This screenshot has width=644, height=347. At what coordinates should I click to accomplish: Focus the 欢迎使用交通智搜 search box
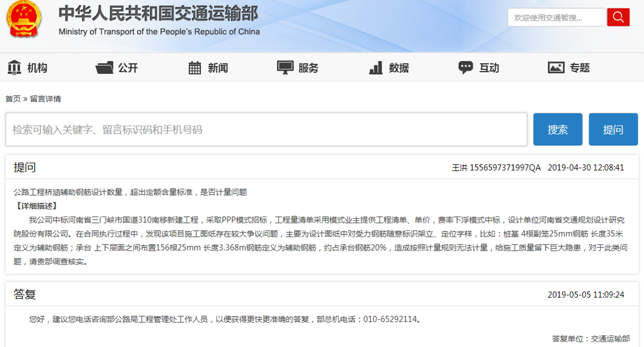point(557,18)
